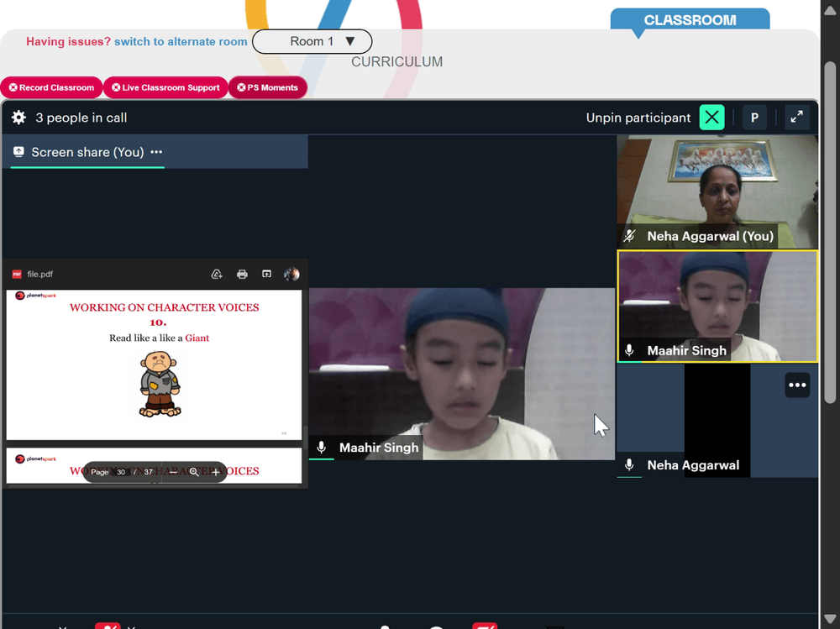Click mic icon on Maahir Singh sidebar tile
The width and height of the screenshot is (840, 629).
(x=629, y=350)
